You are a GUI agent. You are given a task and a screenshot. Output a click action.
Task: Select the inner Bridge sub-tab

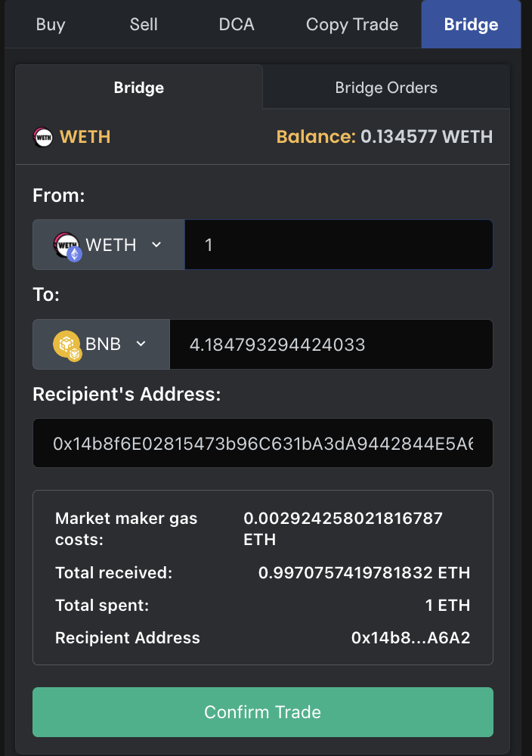click(139, 88)
